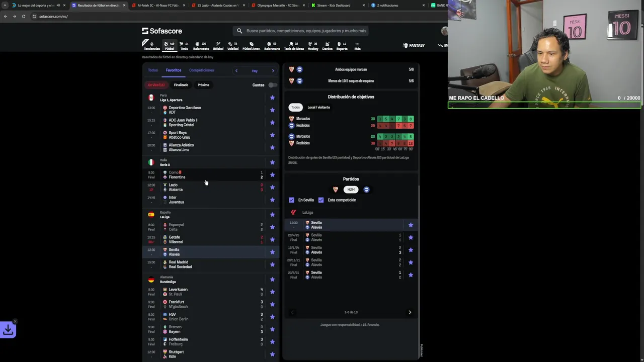The height and width of the screenshot is (362, 644).
Task: Open the Tendencias sport section
Action: pyautogui.click(x=151, y=45)
